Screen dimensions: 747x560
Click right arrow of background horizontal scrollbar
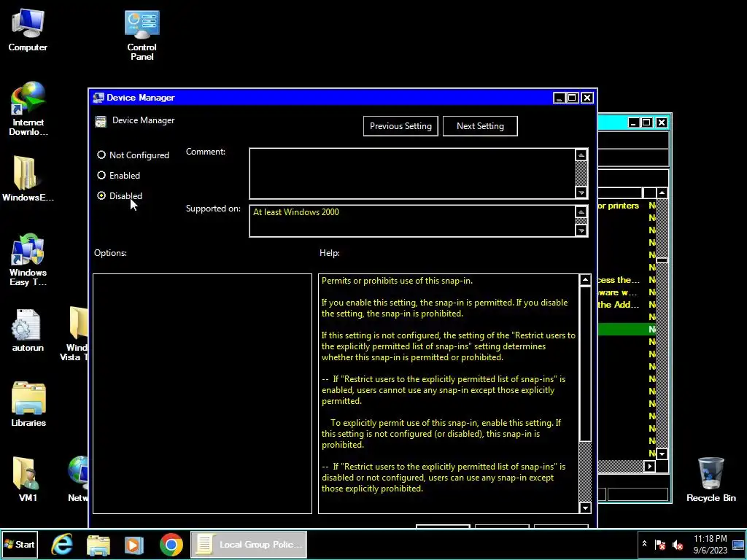[649, 466]
